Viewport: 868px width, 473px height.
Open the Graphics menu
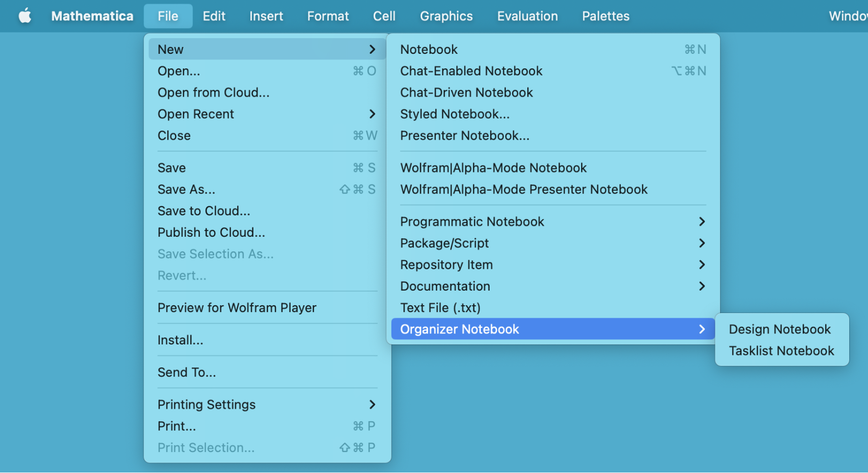(x=446, y=16)
